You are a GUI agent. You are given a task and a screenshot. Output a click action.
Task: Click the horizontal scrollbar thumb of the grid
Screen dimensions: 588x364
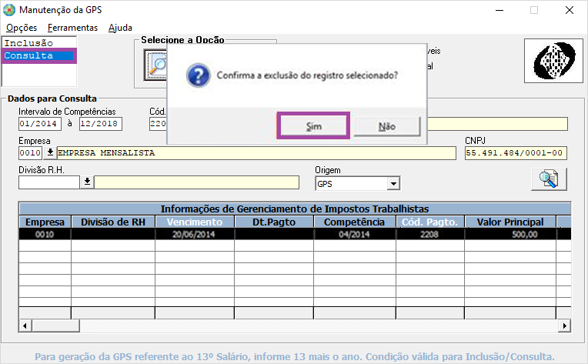[x=55, y=326]
